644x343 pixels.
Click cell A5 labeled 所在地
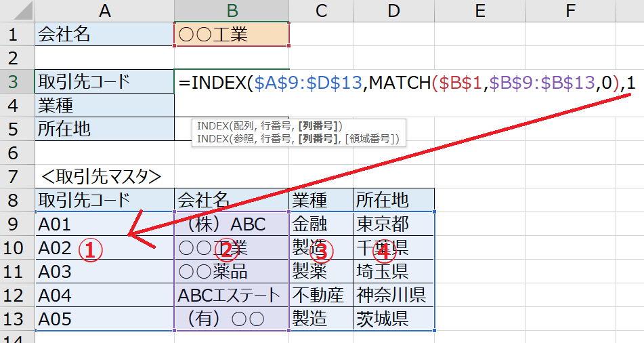point(105,129)
